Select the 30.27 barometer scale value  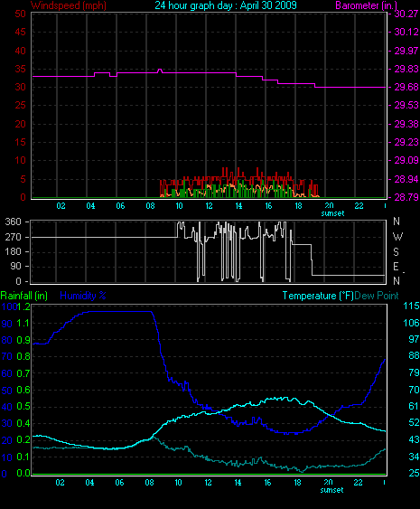point(406,14)
